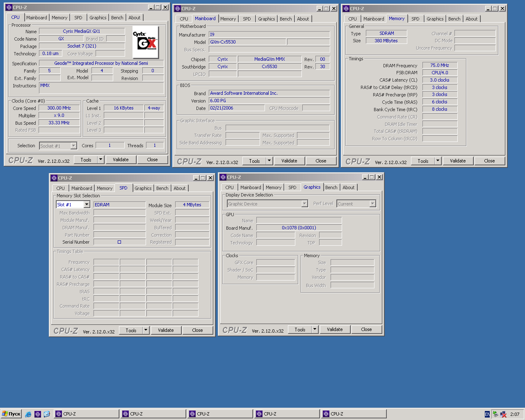Launch Internet Explorer from quick launch

click(x=28, y=414)
